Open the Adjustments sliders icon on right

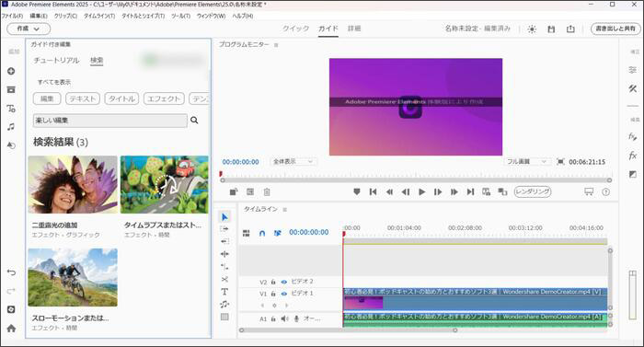[633, 70]
